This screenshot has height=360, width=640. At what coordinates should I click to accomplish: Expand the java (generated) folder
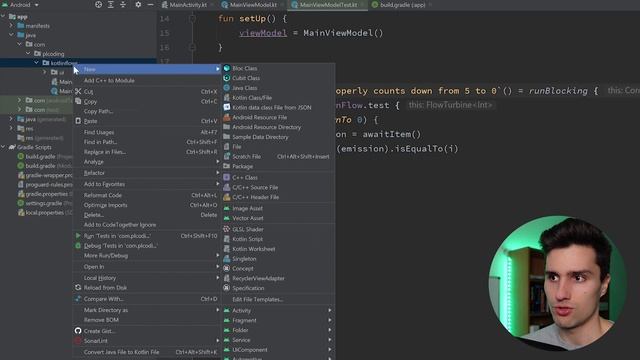(11, 119)
